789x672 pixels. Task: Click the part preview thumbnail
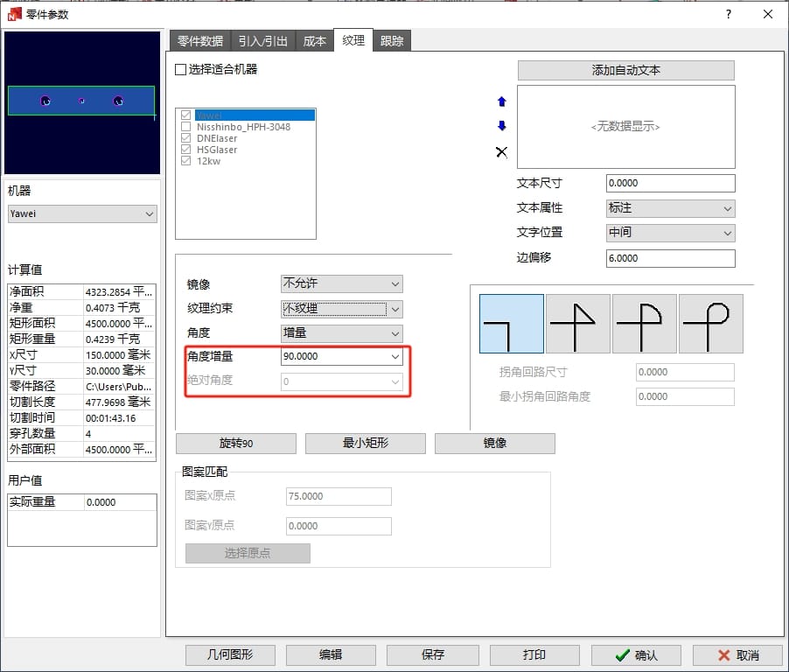tap(82, 102)
